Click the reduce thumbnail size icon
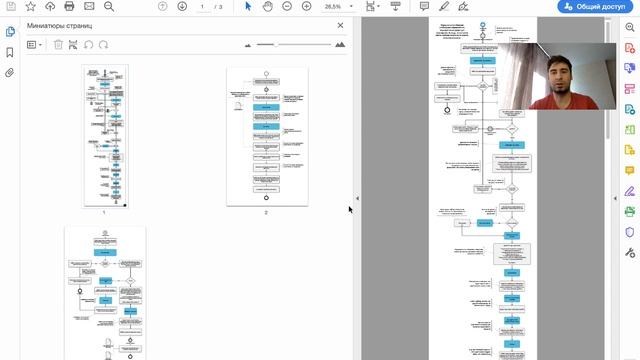Image resolution: width=640 pixels, height=360 pixels. click(x=248, y=45)
